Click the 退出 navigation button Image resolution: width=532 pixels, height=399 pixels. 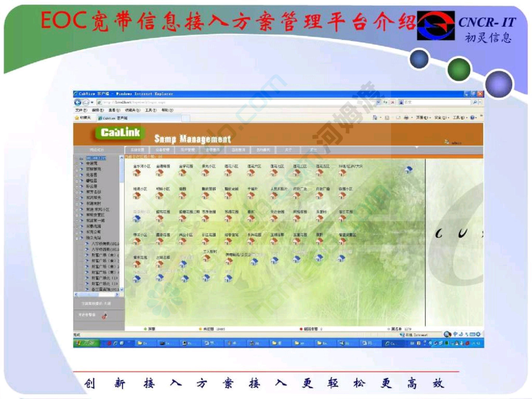pyautogui.click(x=313, y=150)
